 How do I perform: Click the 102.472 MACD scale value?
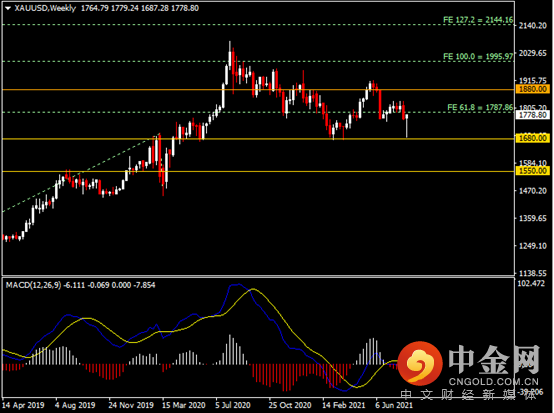click(531, 283)
